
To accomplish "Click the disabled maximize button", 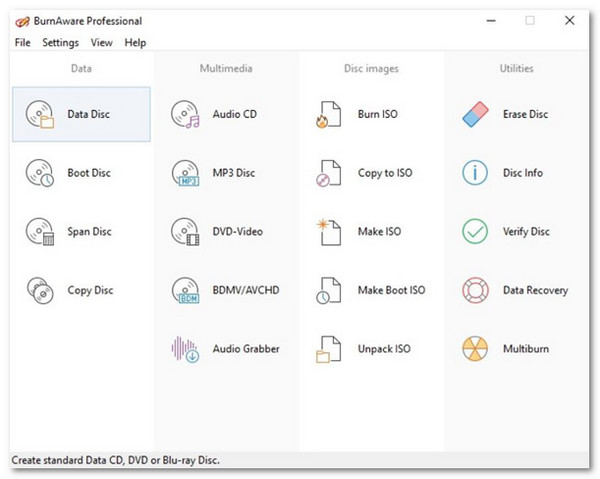I will pyautogui.click(x=530, y=21).
